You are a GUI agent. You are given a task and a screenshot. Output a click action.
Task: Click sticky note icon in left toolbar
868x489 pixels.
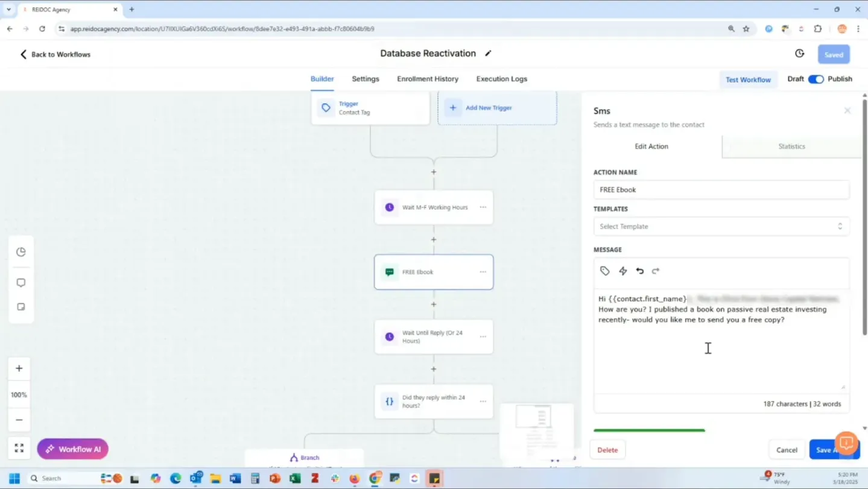coord(21,307)
